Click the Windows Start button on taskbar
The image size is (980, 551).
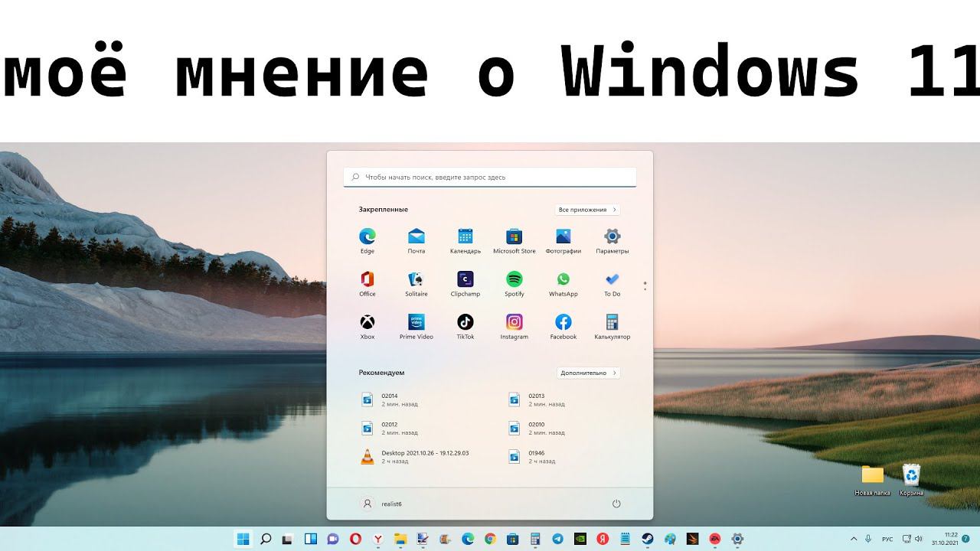243,539
